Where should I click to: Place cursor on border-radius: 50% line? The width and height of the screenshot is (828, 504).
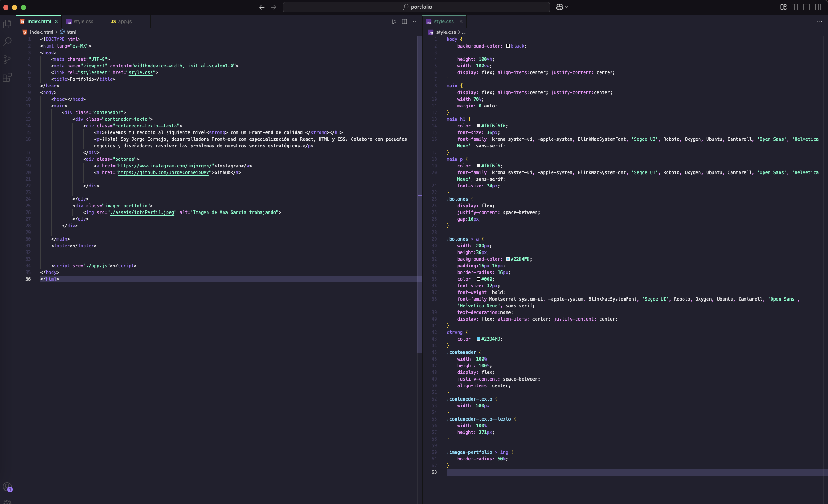click(482, 459)
